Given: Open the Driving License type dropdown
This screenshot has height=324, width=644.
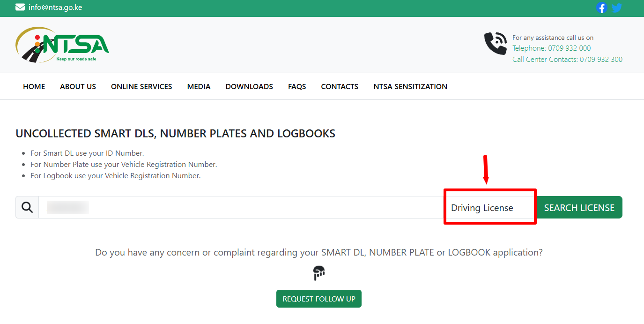Looking at the screenshot, I should (x=489, y=207).
